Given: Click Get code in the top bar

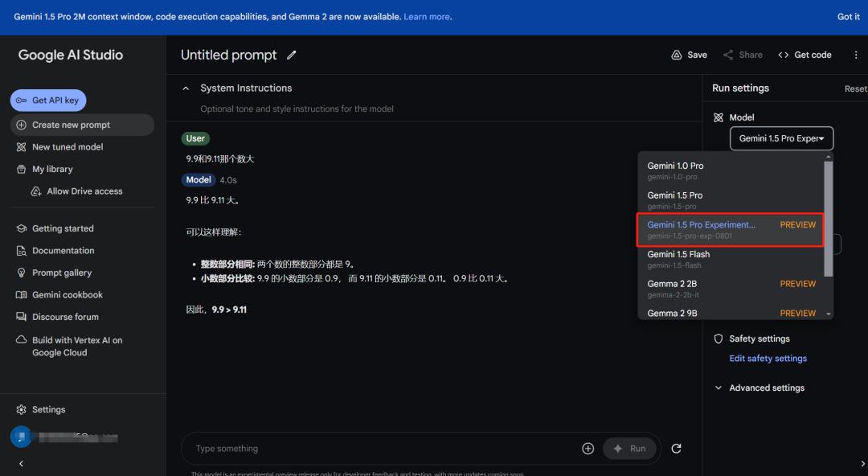Looking at the screenshot, I should [x=805, y=54].
